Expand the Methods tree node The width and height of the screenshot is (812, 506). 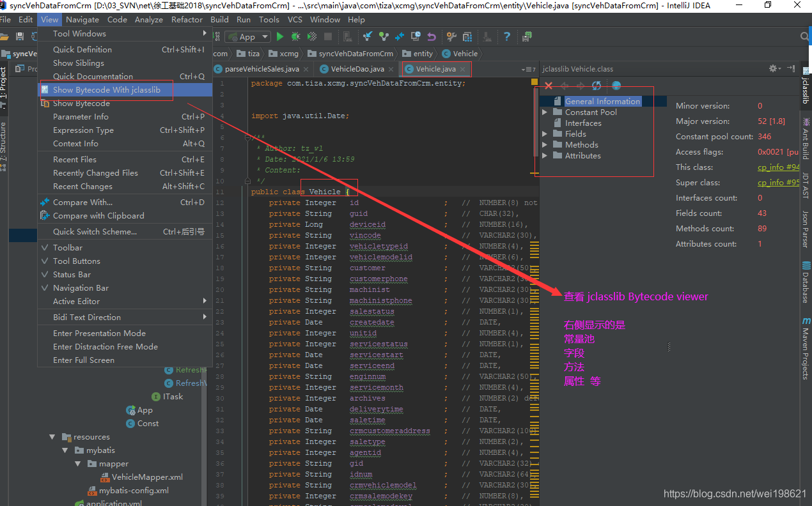click(x=545, y=145)
